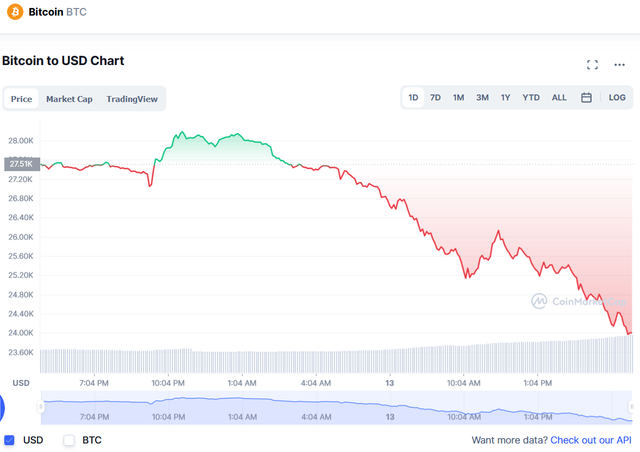Click the orange Bitcoin logo icon

click(15, 12)
